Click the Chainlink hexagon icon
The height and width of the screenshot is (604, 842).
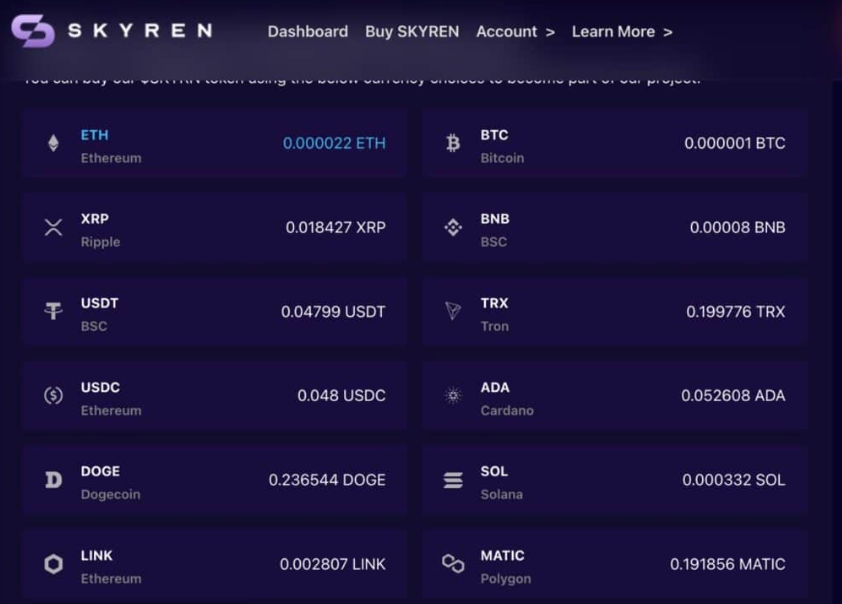point(53,564)
